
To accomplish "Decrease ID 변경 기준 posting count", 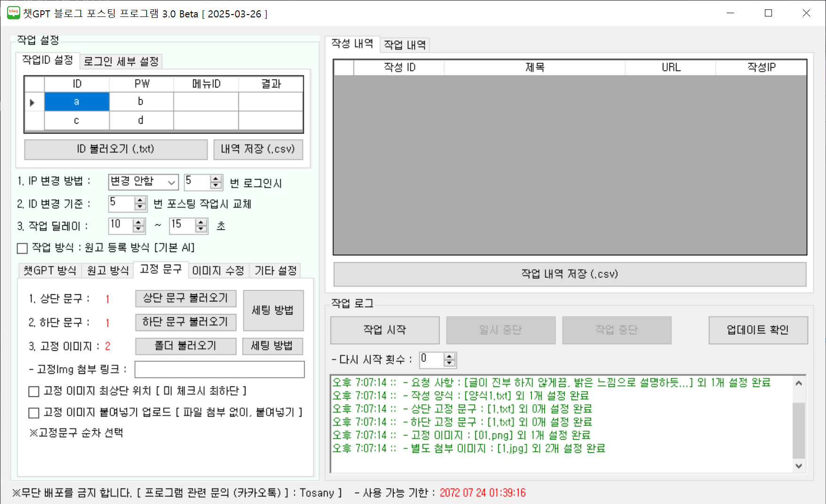I will [x=140, y=207].
